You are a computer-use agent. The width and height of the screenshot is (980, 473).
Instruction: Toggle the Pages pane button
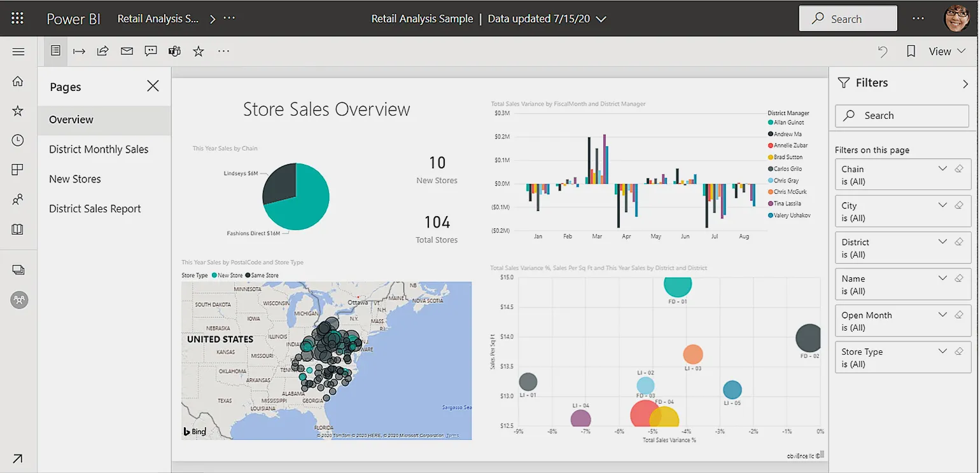click(55, 51)
